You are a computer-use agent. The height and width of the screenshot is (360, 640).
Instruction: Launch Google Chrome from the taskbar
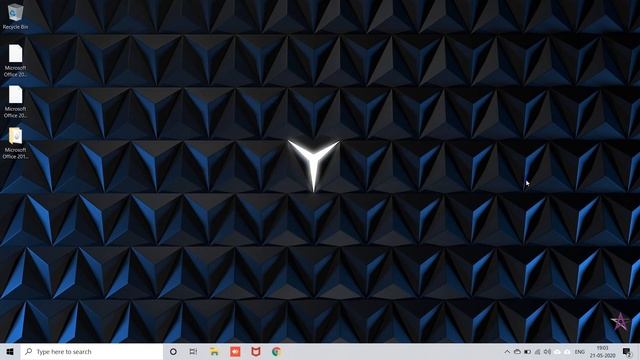pyautogui.click(x=276, y=351)
